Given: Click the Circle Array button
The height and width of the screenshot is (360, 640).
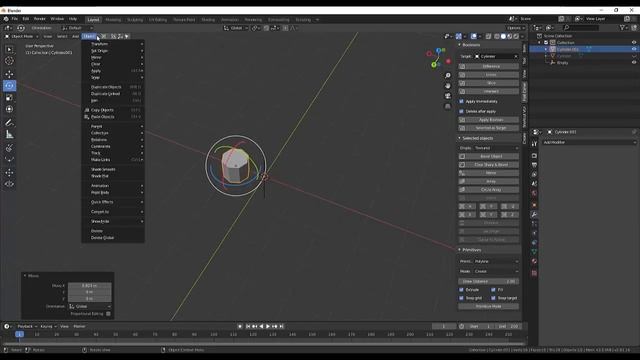Looking at the screenshot, I should 489,190.
